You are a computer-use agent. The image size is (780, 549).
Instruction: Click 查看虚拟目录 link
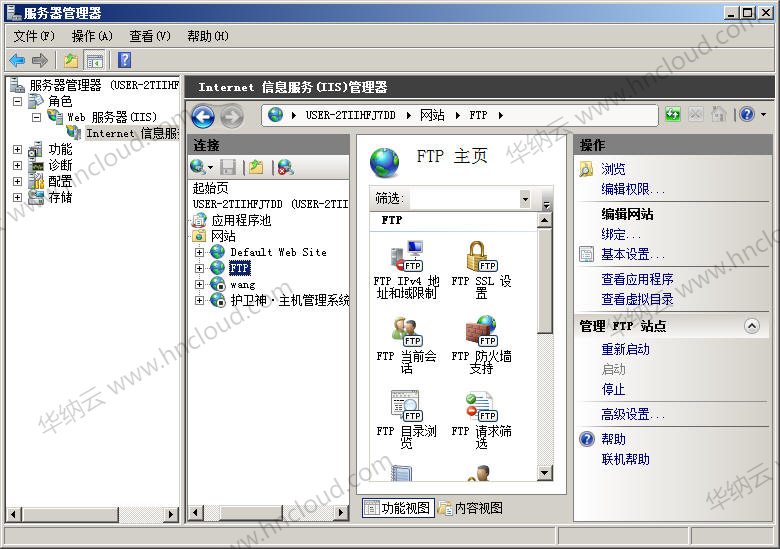coord(637,299)
